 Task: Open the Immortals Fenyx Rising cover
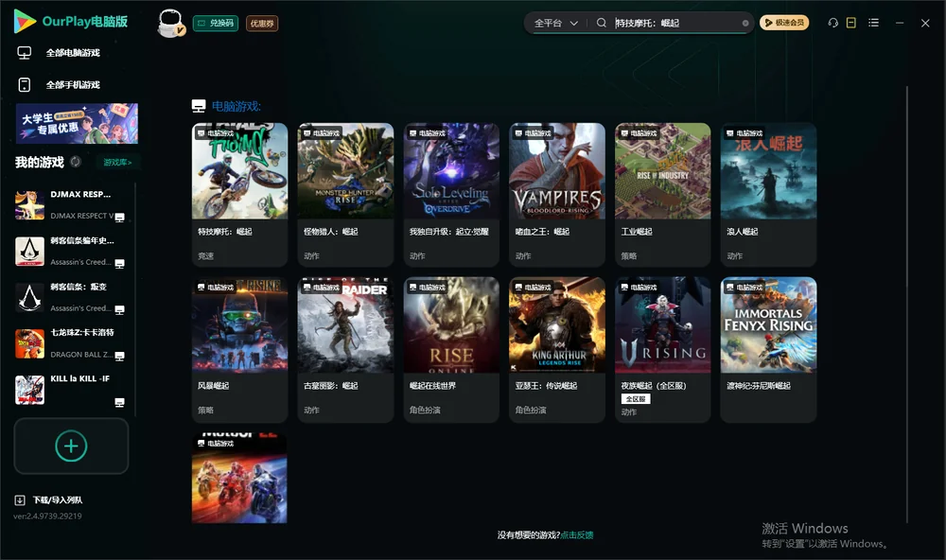pyautogui.click(x=768, y=325)
